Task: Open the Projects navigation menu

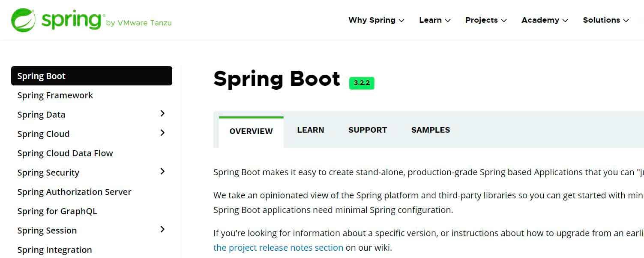Action: point(486,20)
